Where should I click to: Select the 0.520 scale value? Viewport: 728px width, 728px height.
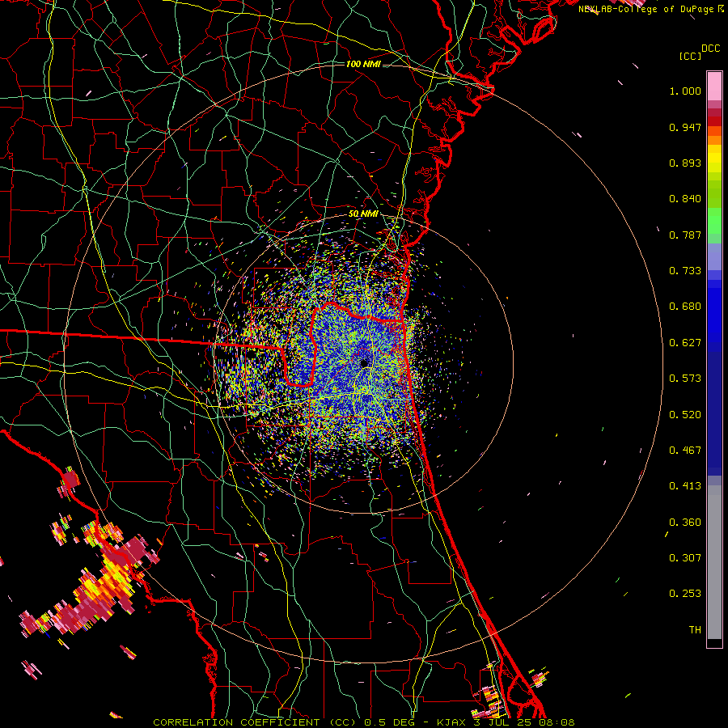pos(685,415)
